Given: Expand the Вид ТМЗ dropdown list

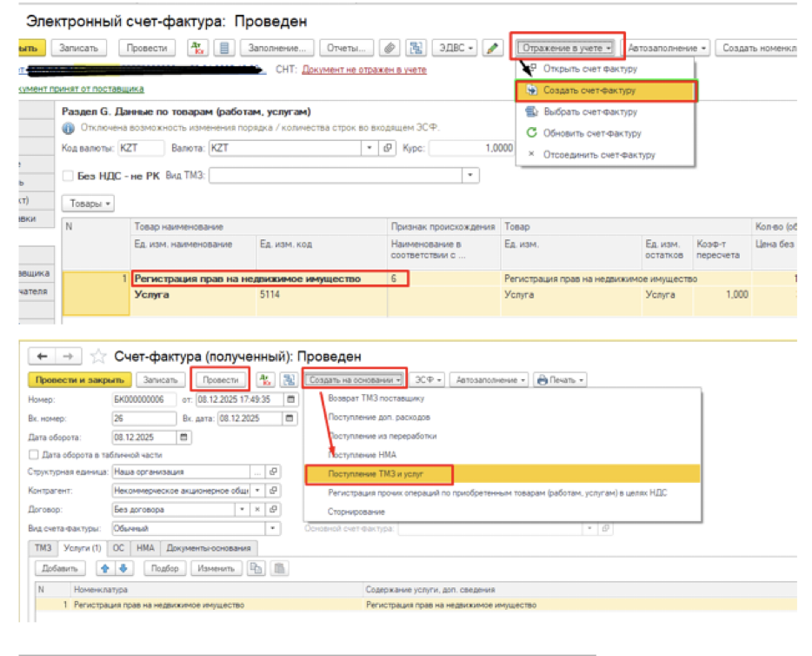Looking at the screenshot, I should [x=470, y=176].
